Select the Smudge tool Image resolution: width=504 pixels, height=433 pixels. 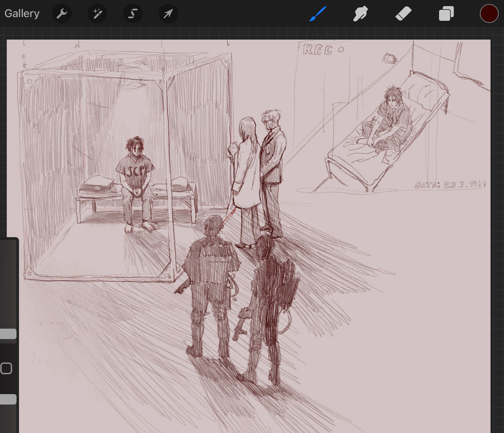click(360, 14)
